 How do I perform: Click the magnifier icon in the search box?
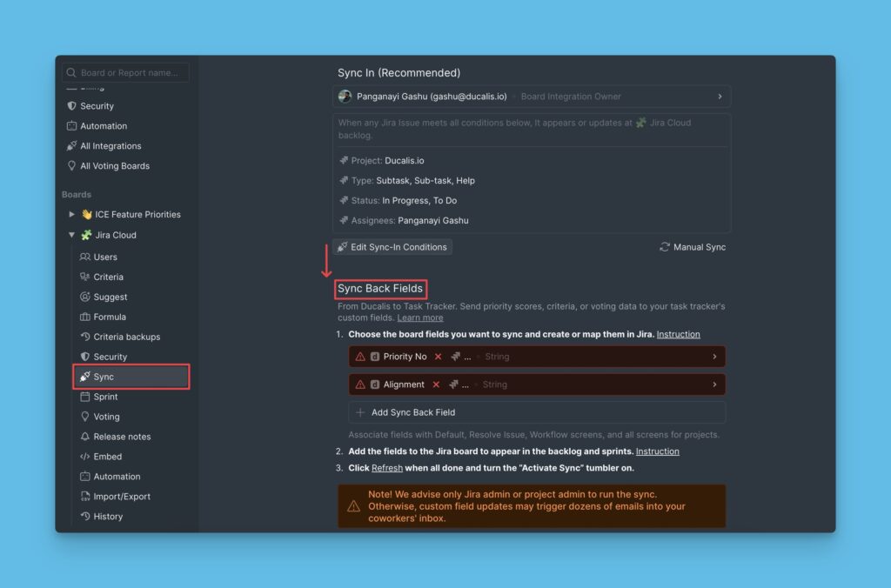pos(71,73)
